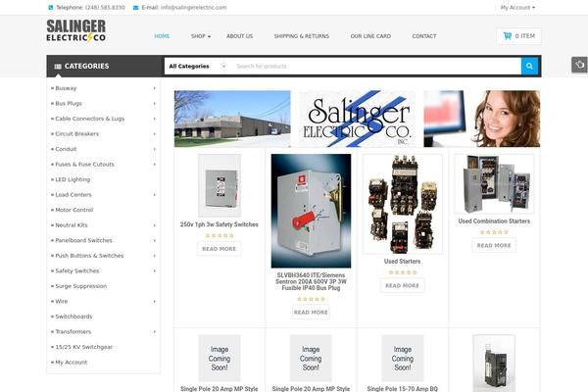Expand Cable Connectors & Lugs arrow
Viewport: 588px width, 392px height.
click(155, 119)
